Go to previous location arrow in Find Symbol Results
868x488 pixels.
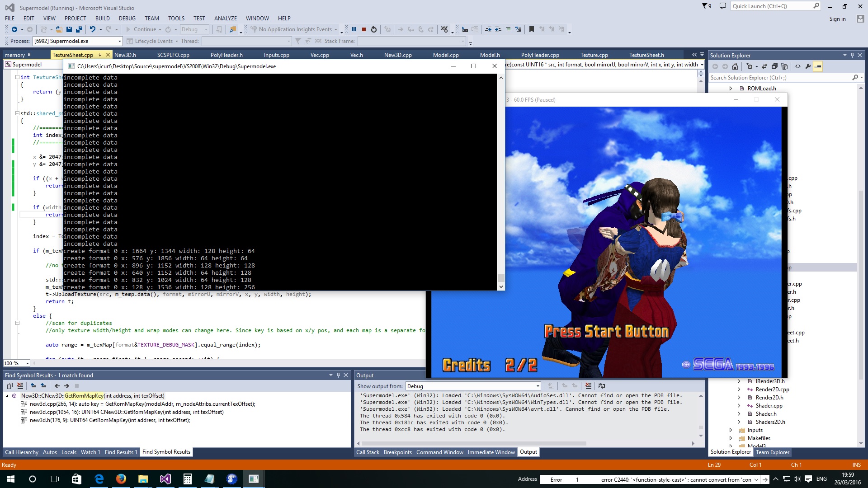(x=57, y=386)
